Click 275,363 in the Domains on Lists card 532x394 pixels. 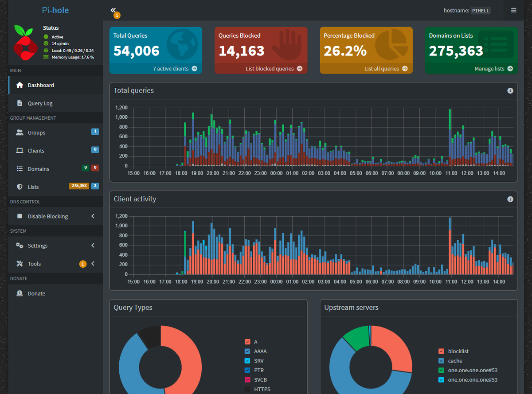(456, 51)
